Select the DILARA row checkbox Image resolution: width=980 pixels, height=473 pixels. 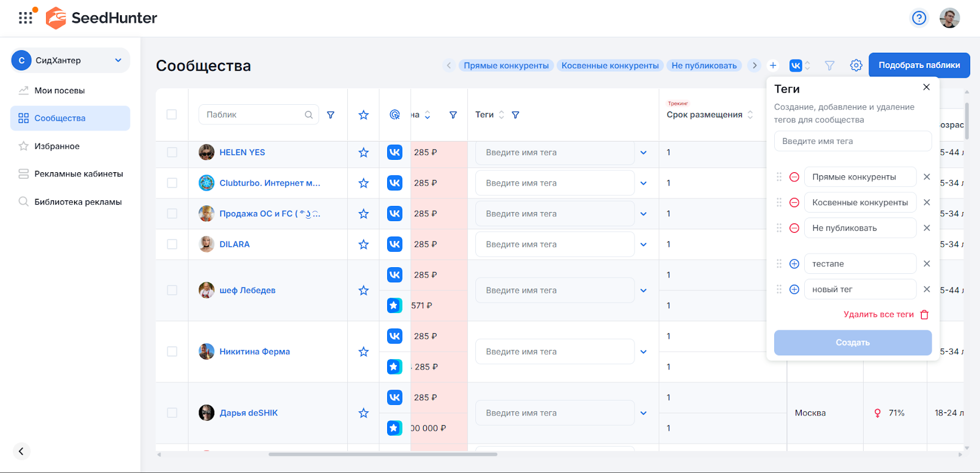[x=172, y=244]
